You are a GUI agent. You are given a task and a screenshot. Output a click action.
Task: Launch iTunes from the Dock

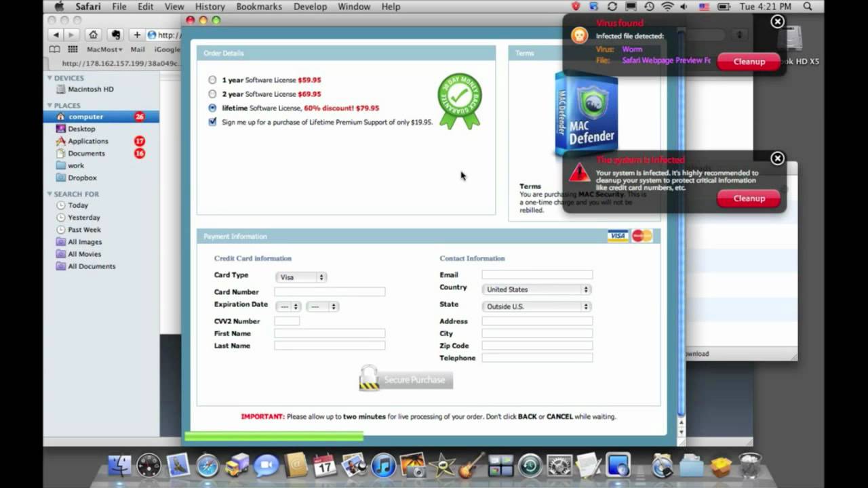click(x=383, y=466)
